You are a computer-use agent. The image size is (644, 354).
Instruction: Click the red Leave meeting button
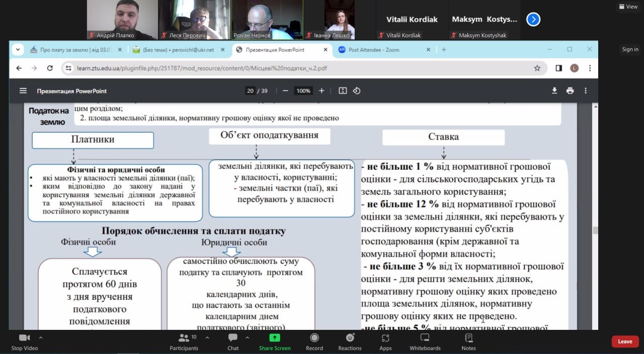click(x=625, y=341)
